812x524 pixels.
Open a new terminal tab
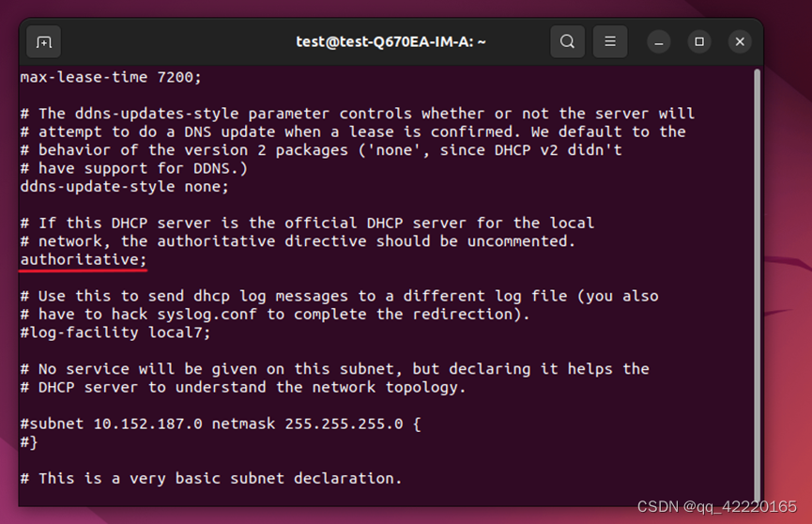point(43,42)
